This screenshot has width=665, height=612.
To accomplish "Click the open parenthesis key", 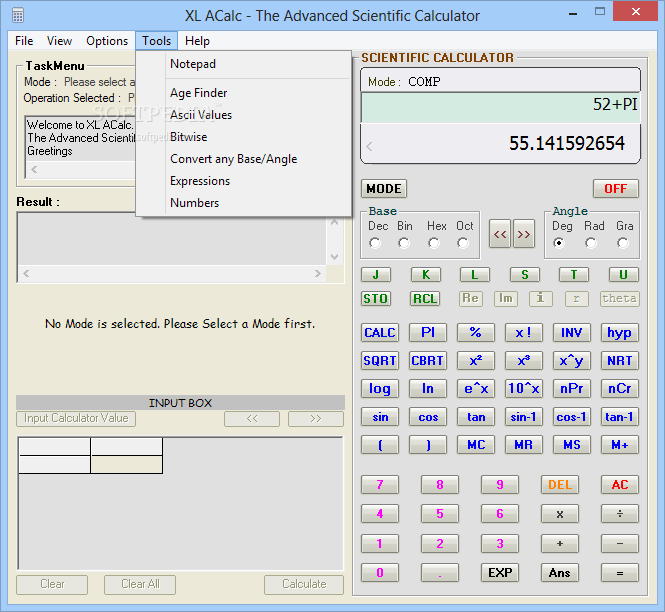I will (380, 445).
